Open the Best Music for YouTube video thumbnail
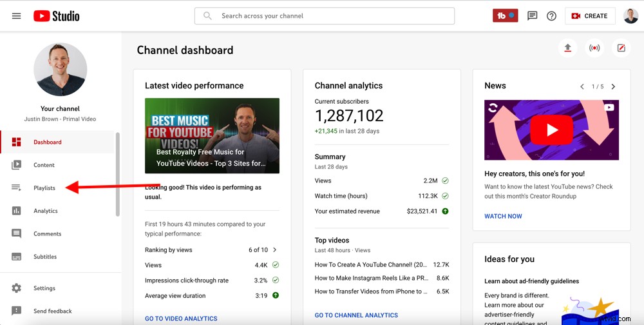The image size is (644, 325). coord(212,136)
